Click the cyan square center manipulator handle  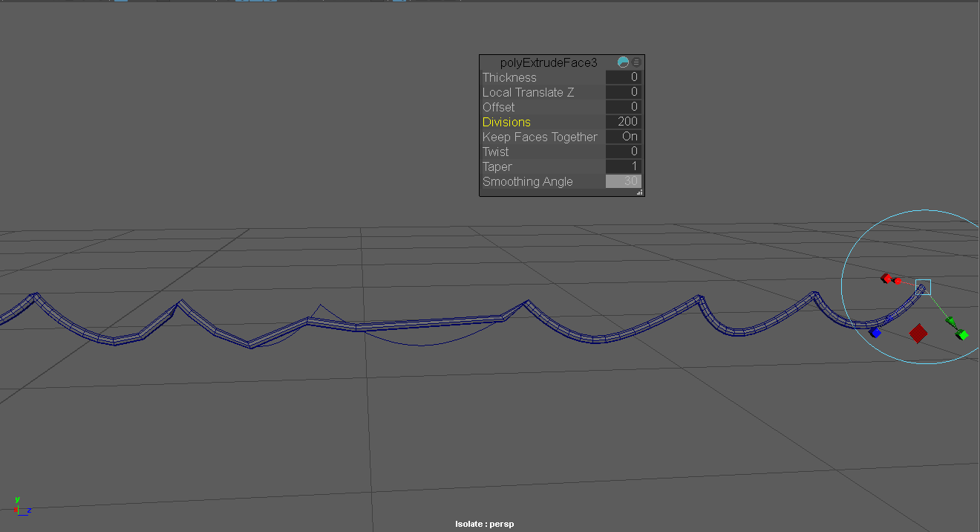923,287
